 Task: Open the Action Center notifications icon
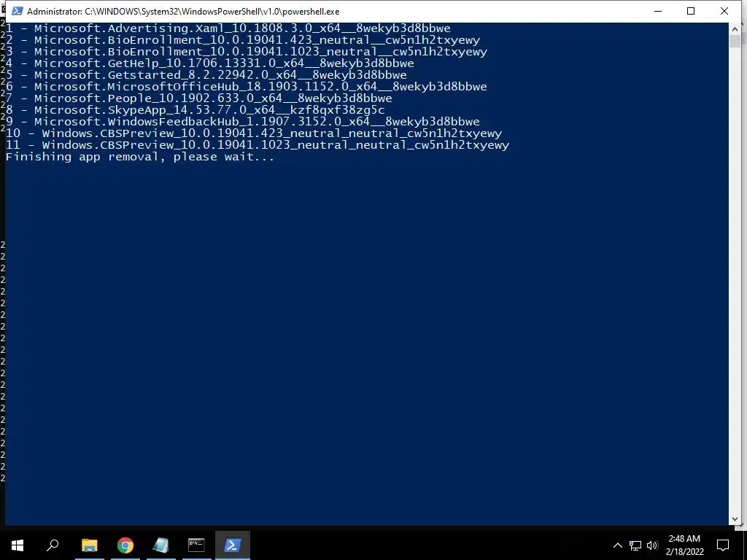pos(723,545)
